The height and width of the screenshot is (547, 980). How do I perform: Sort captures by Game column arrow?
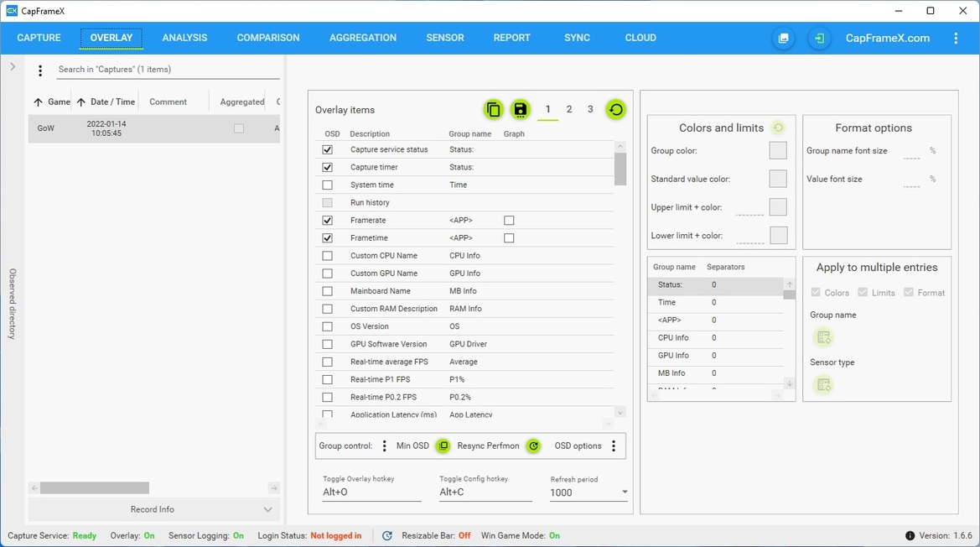[x=38, y=102]
